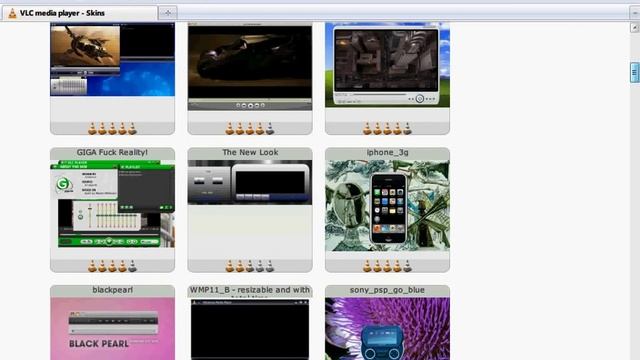The image size is (640, 360).
Task: Click the scrollbar up arrow
Action: pyautogui.click(x=635, y=28)
